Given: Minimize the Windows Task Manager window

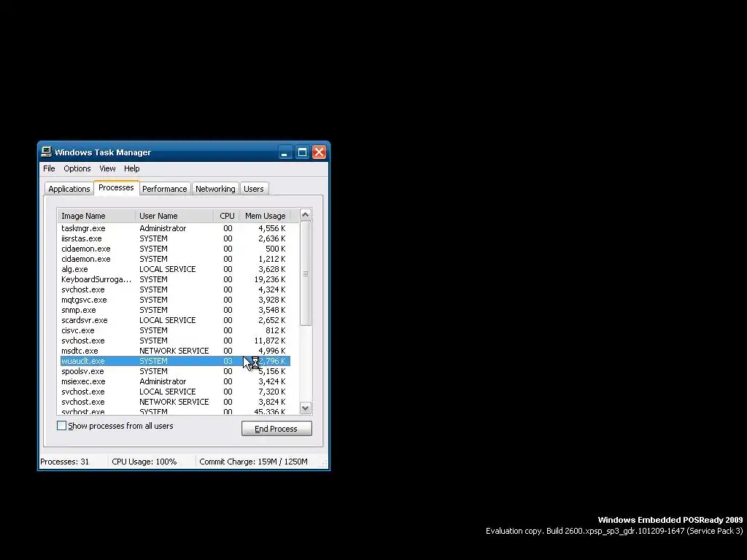Looking at the screenshot, I should (285, 152).
